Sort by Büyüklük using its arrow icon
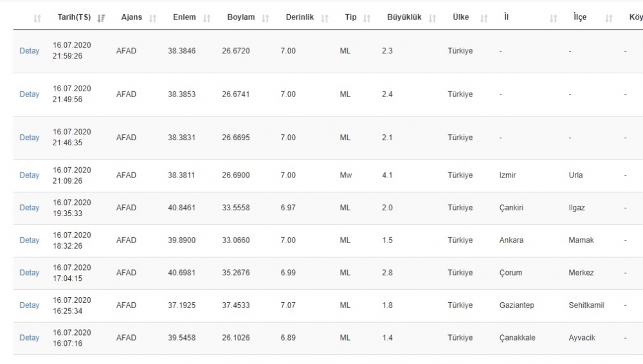This screenshot has height=364, width=643. pos(432,19)
